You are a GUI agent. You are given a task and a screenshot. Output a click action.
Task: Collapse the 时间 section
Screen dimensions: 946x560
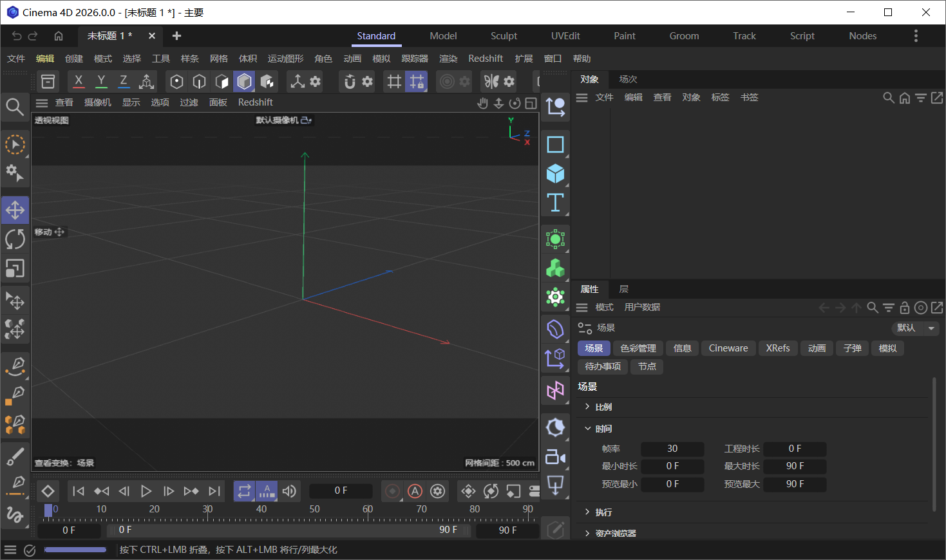tap(587, 429)
